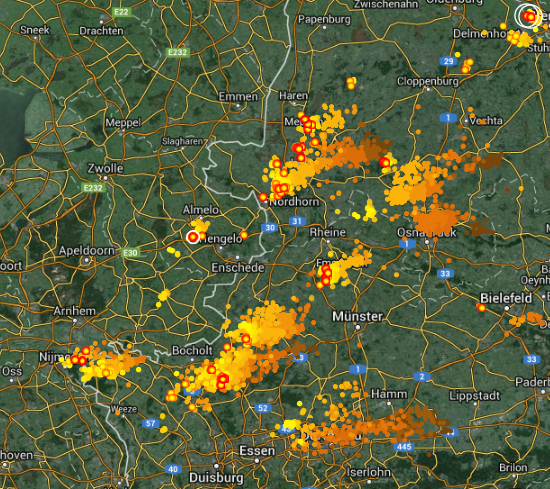Select the blue 31 autobahn shield

(x=297, y=221)
